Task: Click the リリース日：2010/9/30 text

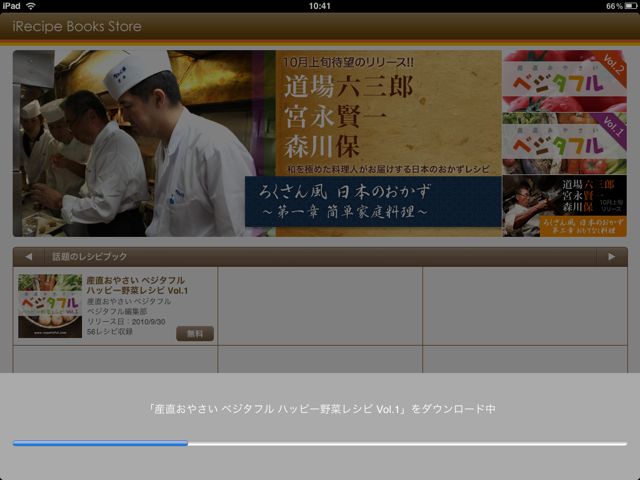Action: click(x=126, y=322)
